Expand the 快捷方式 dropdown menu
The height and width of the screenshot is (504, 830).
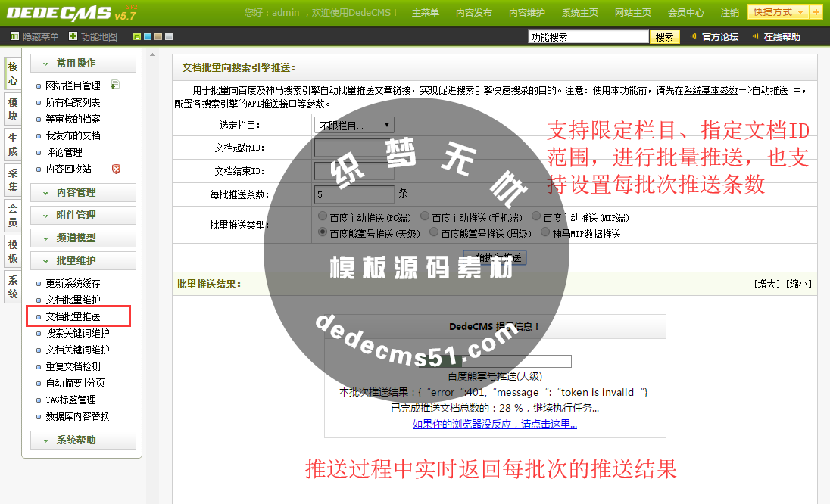784,12
